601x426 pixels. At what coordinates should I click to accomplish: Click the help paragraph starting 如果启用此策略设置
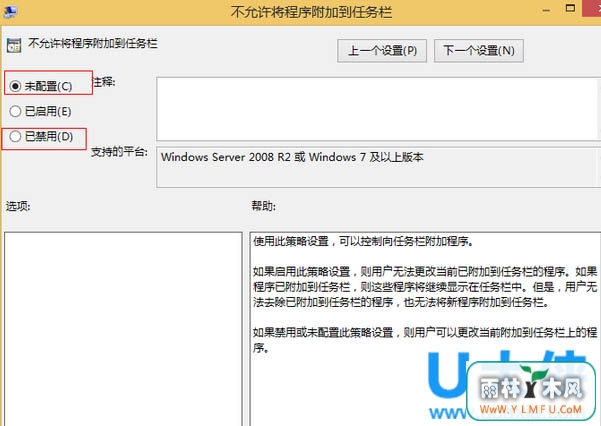425,287
